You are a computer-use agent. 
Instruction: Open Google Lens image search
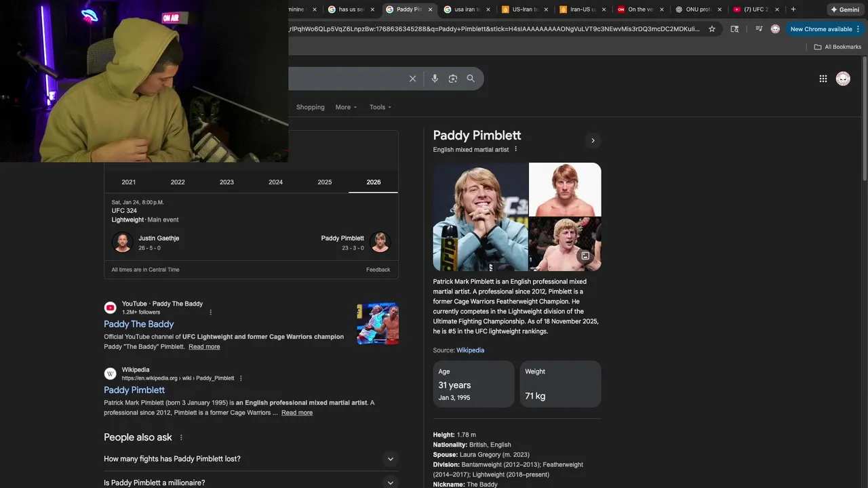pyautogui.click(x=453, y=79)
